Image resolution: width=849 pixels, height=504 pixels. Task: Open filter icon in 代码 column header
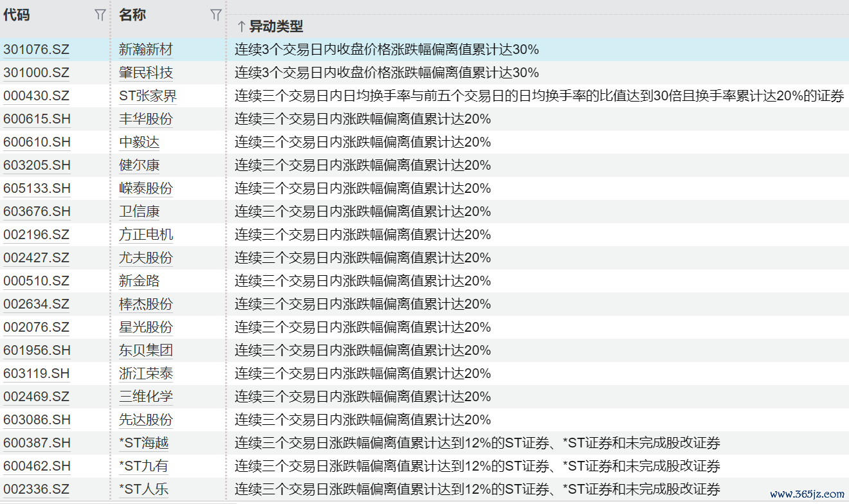(x=100, y=15)
